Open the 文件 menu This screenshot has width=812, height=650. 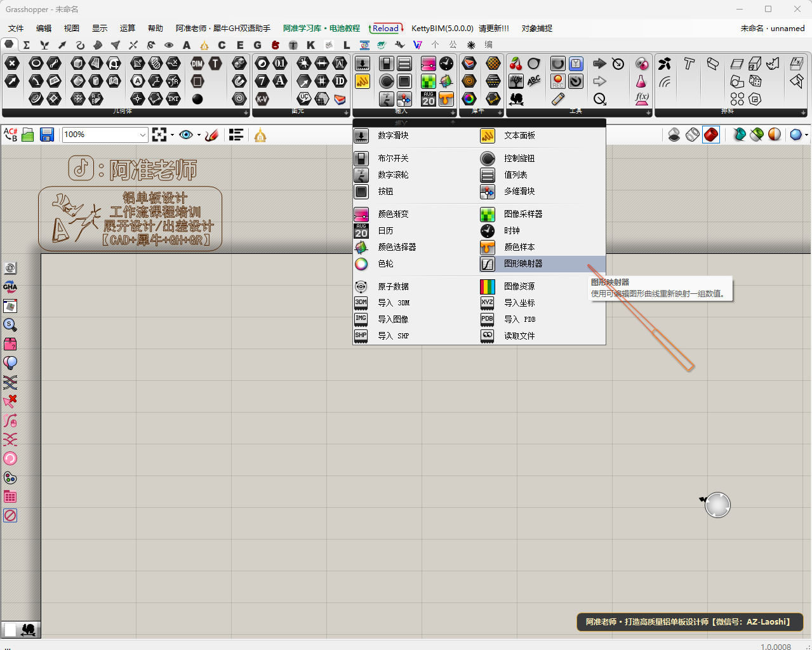tap(16, 29)
